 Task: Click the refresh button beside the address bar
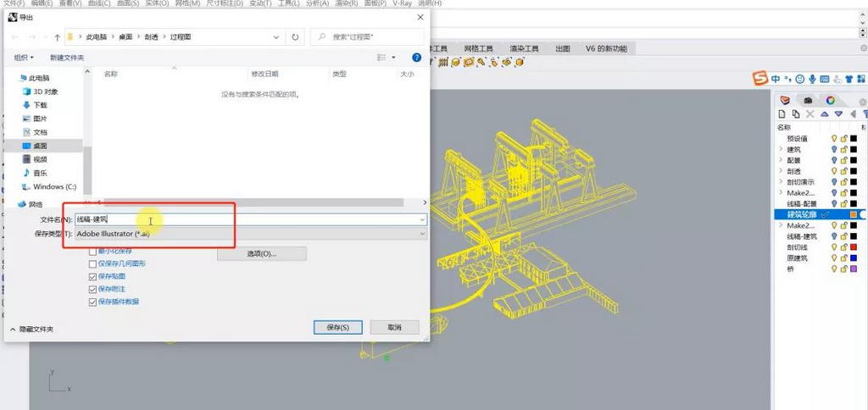[x=295, y=37]
